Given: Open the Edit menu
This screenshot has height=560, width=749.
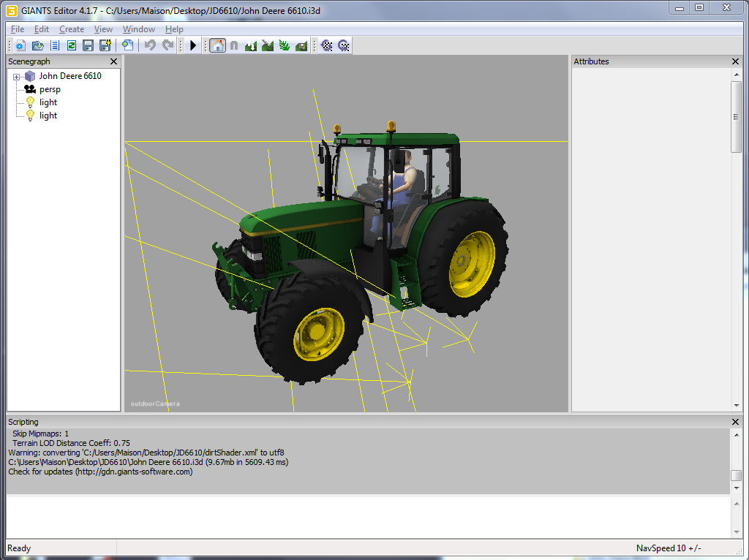Looking at the screenshot, I should 42,29.
